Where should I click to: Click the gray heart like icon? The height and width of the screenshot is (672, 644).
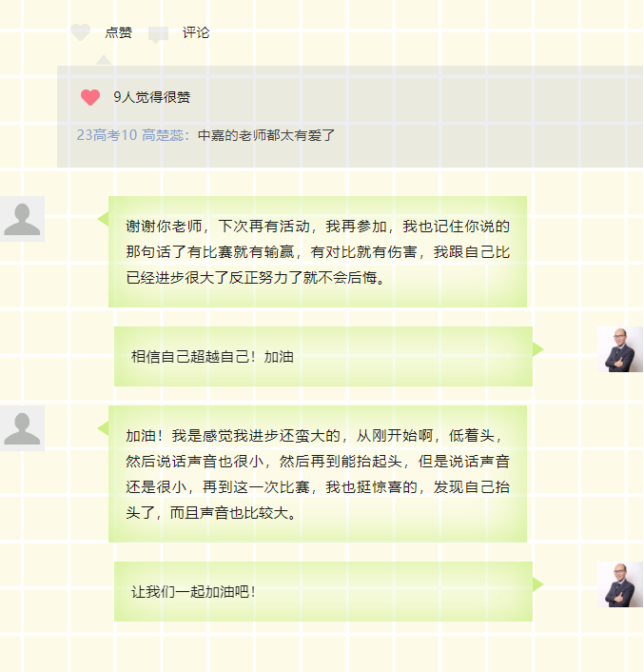click(80, 32)
